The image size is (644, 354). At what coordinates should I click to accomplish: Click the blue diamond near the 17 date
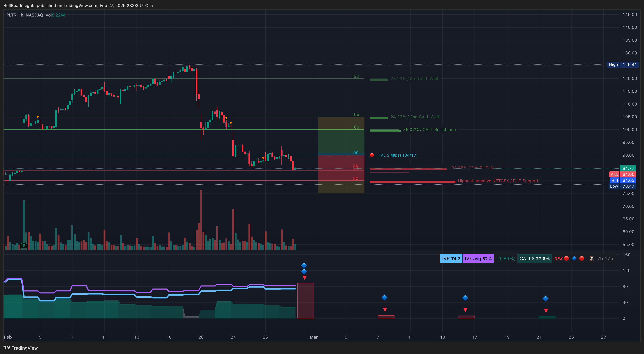click(x=465, y=298)
